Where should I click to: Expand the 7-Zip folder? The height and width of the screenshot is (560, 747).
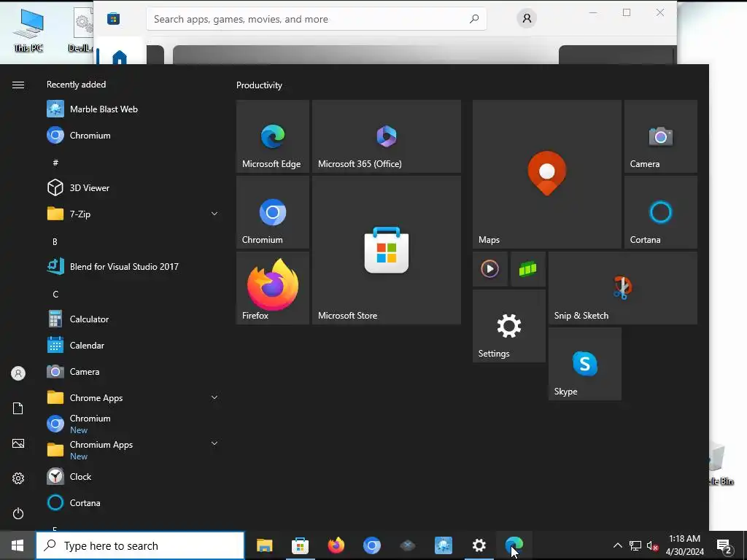tap(133, 214)
